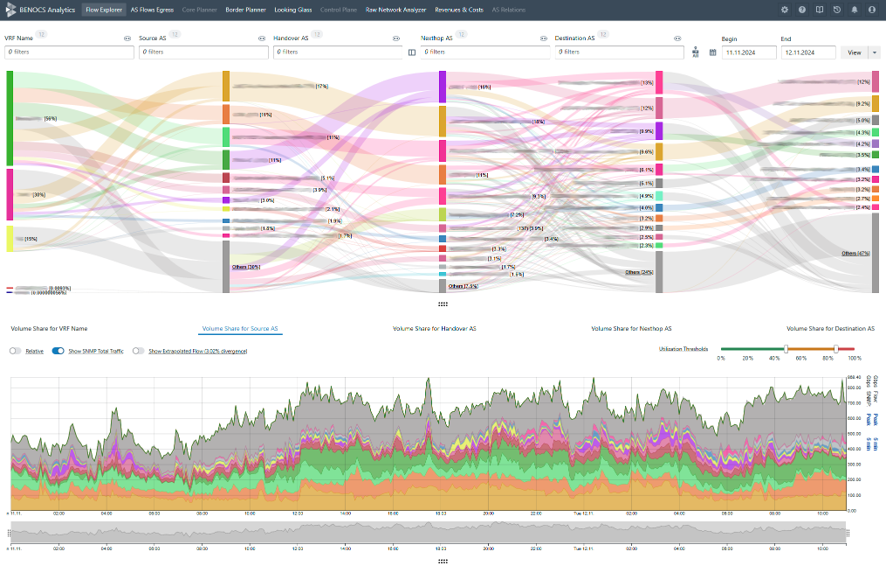
Task: Click the history clock icon in top bar
Action: pos(837,9)
